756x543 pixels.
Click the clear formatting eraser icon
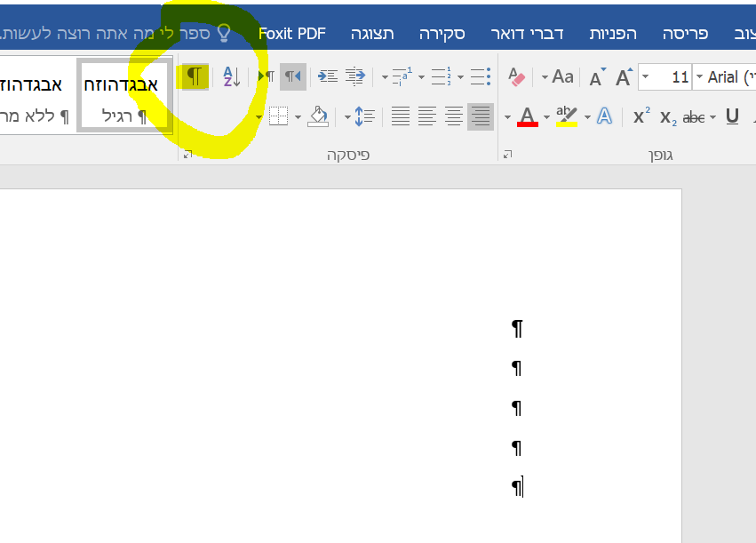[x=516, y=76]
